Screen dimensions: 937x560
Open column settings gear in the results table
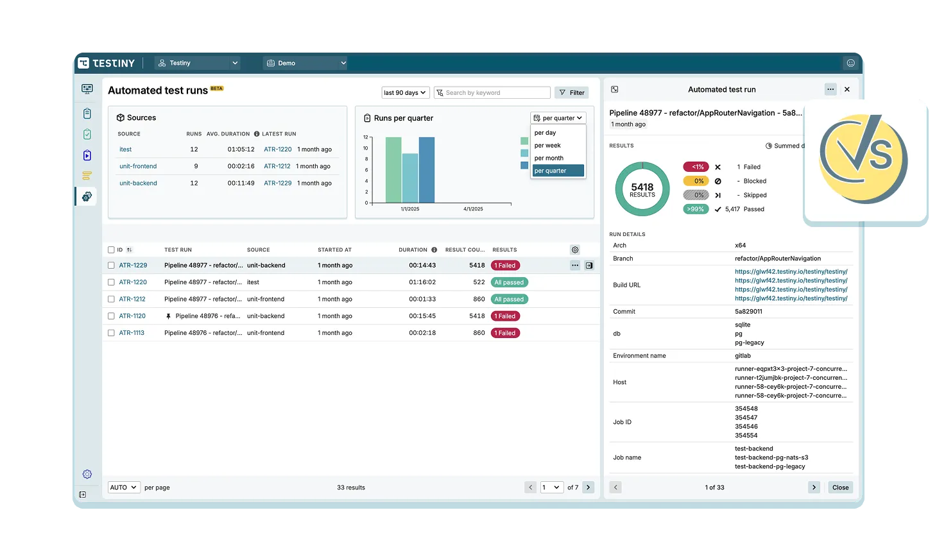[574, 250]
